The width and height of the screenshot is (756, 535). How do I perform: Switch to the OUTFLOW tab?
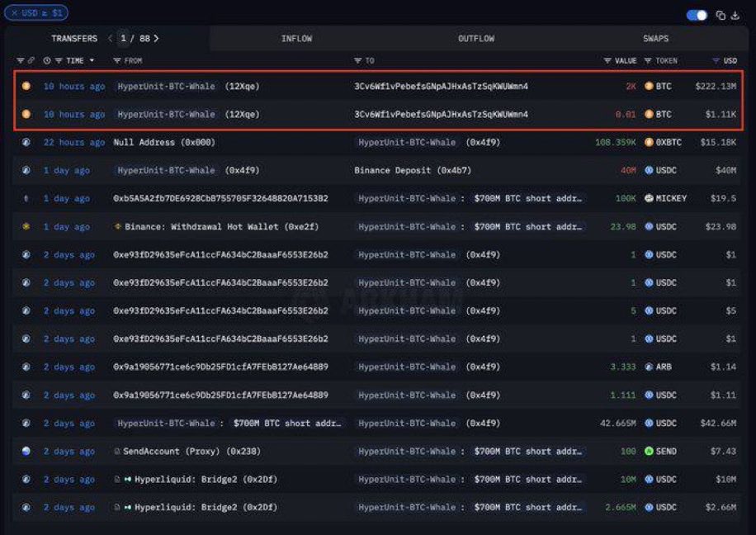476,38
